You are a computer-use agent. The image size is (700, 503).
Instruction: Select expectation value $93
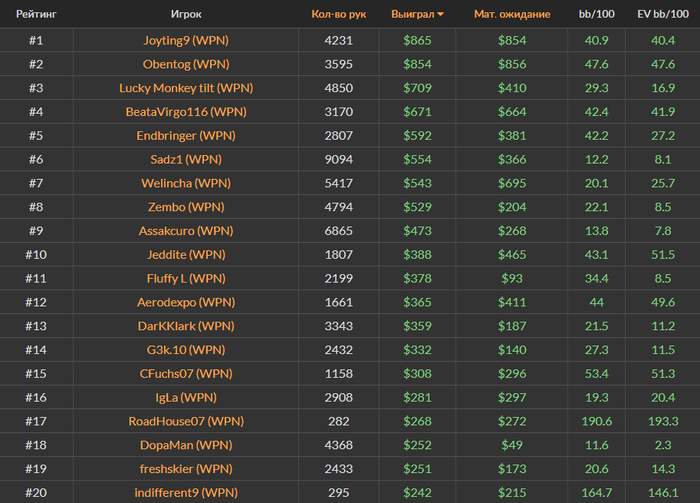[x=512, y=279]
